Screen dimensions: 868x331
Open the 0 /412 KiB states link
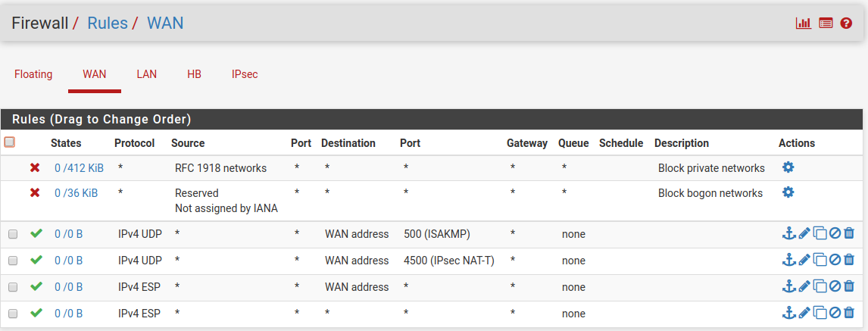(x=79, y=168)
